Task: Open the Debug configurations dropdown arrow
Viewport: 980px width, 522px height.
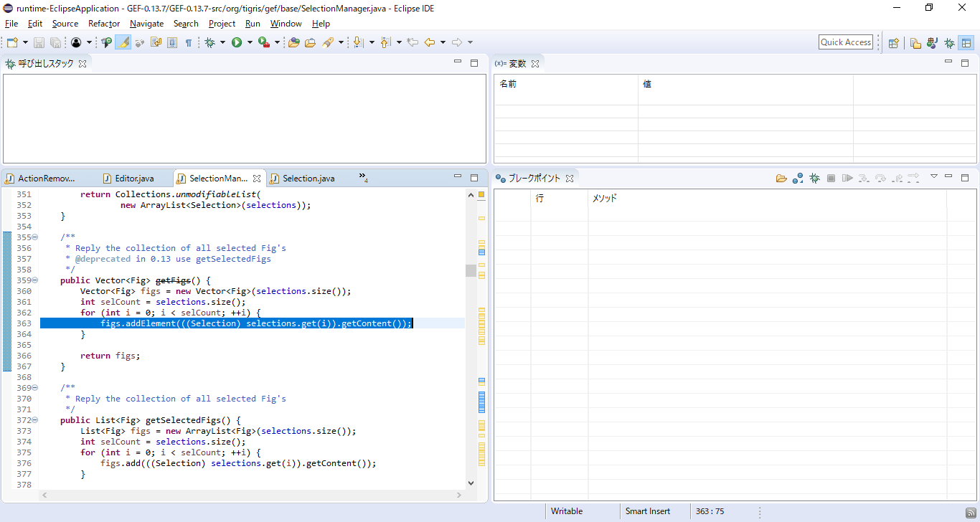Action: click(x=223, y=43)
